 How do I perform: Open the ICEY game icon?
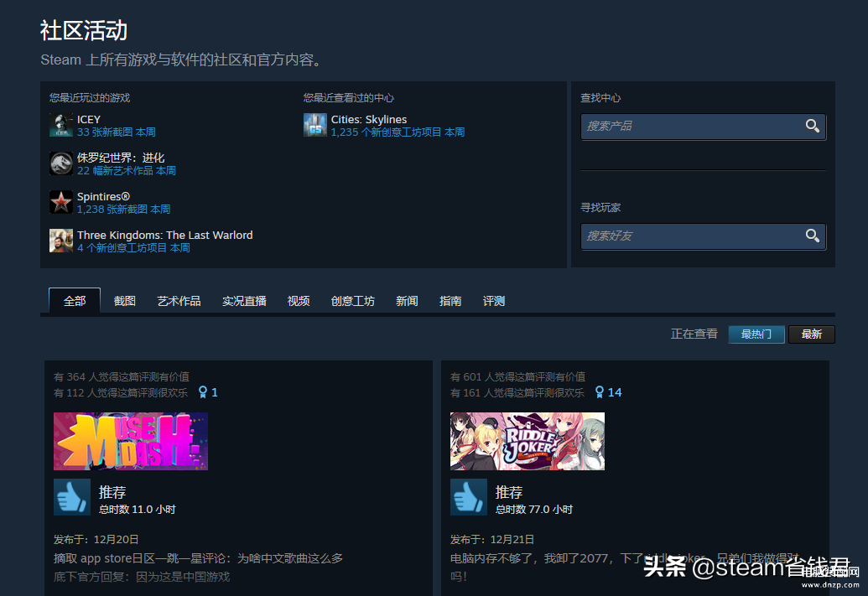click(61, 125)
